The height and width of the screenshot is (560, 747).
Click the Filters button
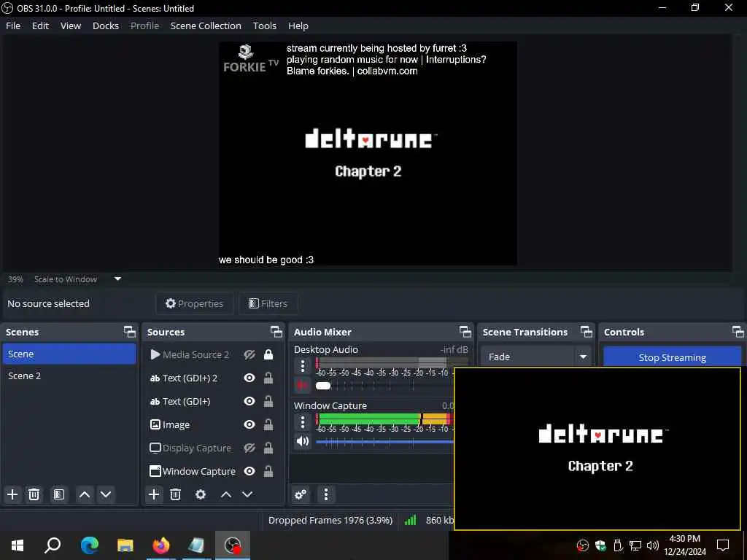268,303
